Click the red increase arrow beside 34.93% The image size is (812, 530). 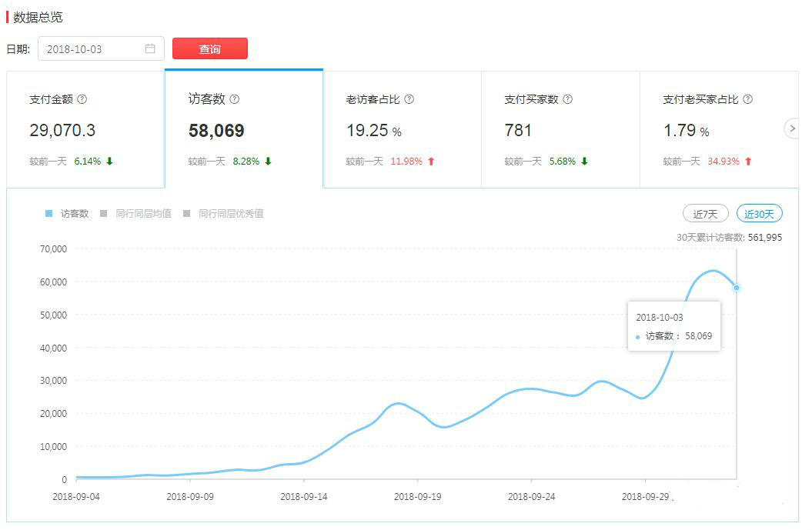click(x=747, y=162)
